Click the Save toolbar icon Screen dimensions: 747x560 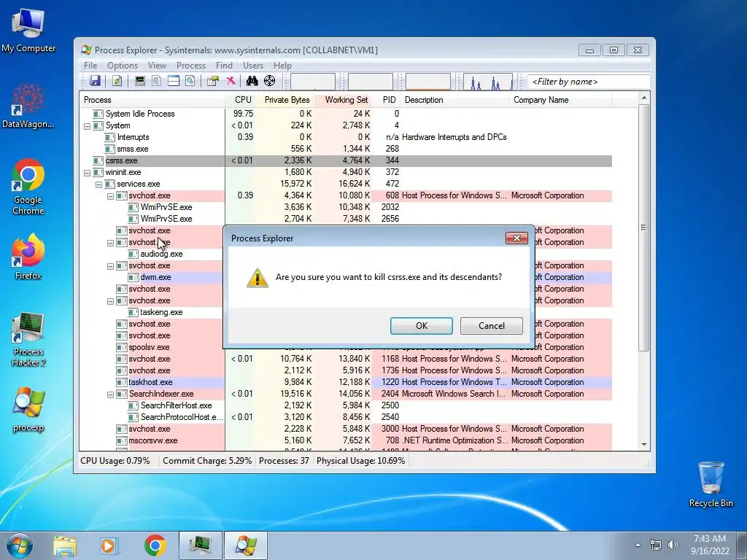click(95, 81)
